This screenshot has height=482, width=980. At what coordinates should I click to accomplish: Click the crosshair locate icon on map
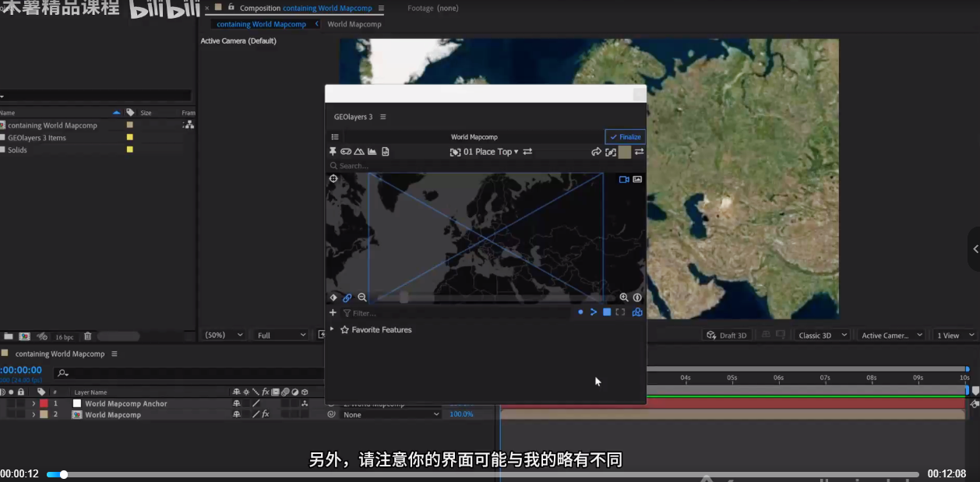(x=333, y=179)
